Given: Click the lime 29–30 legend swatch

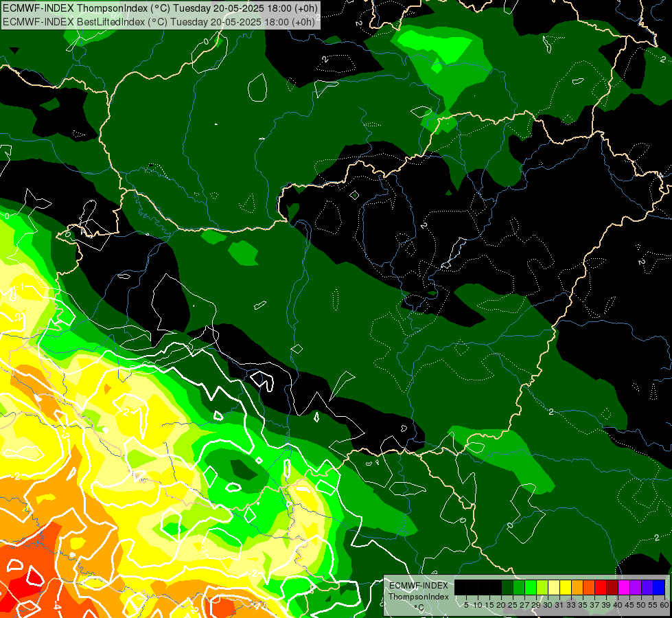Looking at the screenshot, I should (x=542, y=587).
